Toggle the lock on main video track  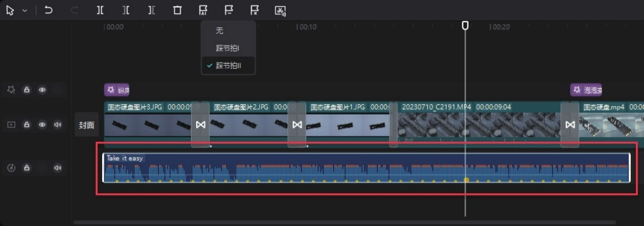[x=27, y=124]
